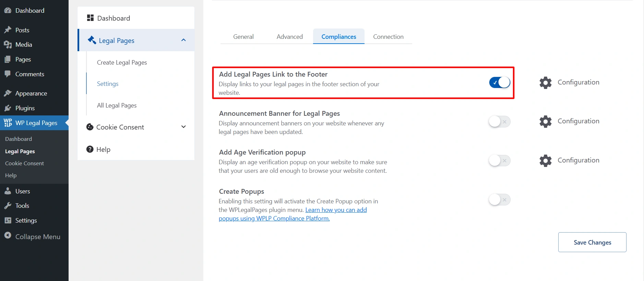Open Learn how you can add popups link

pyautogui.click(x=293, y=214)
